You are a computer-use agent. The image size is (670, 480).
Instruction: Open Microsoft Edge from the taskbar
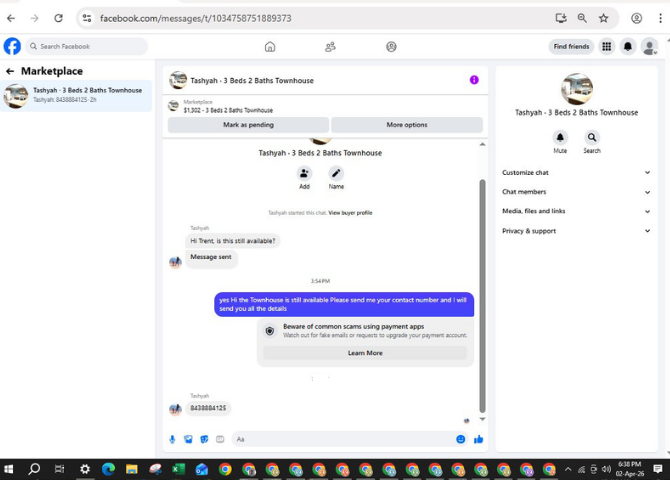(x=109, y=469)
